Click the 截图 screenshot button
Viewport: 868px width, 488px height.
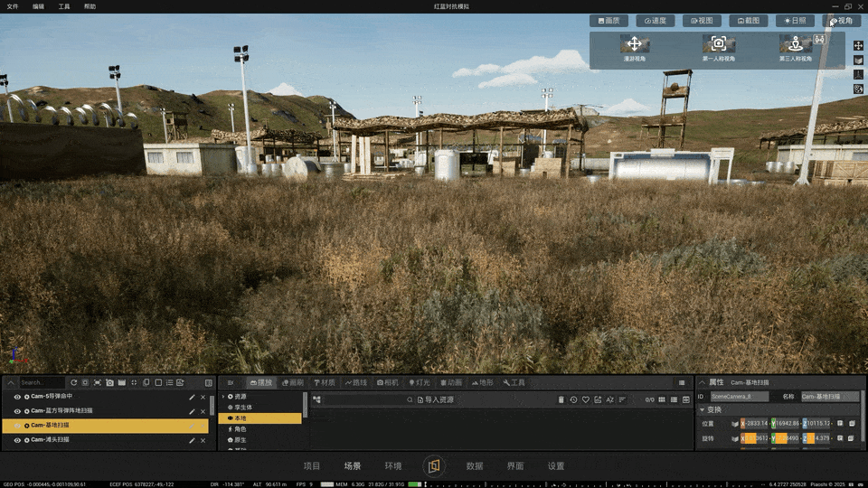pos(748,21)
